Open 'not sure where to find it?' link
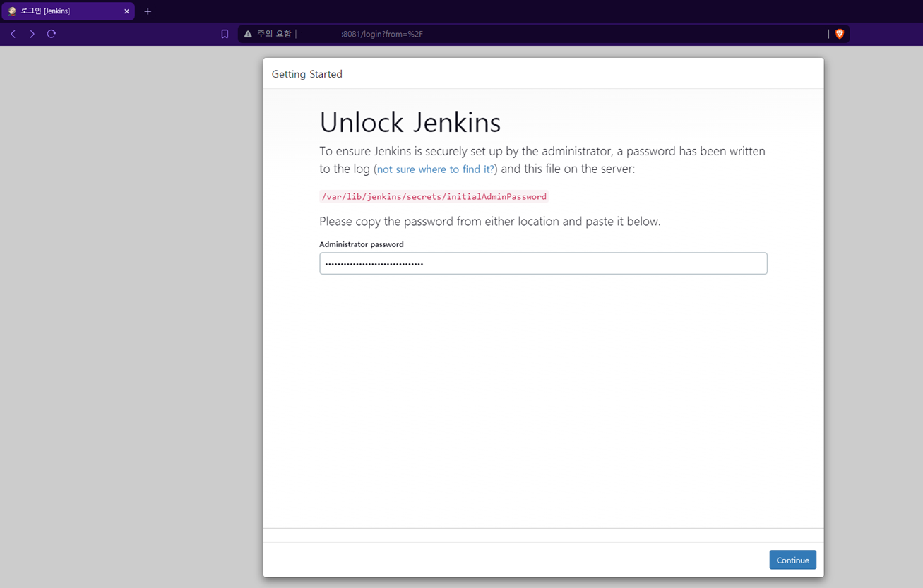The height and width of the screenshot is (588, 923). click(436, 169)
